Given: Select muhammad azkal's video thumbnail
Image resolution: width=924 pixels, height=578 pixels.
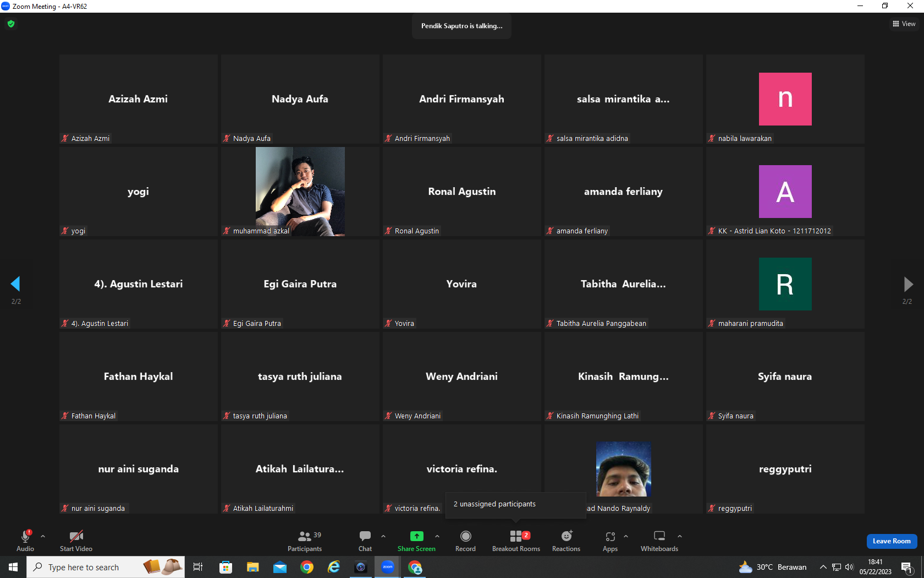Looking at the screenshot, I should tap(300, 192).
